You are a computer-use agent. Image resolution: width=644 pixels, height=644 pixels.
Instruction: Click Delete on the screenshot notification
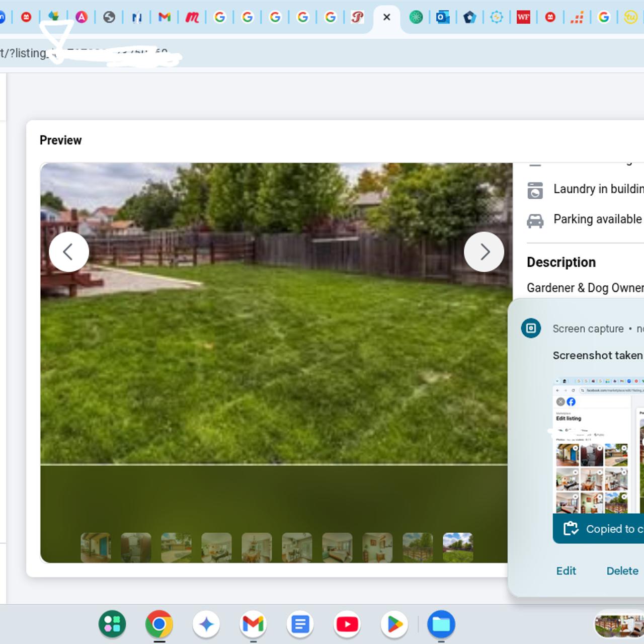pos(622,571)
